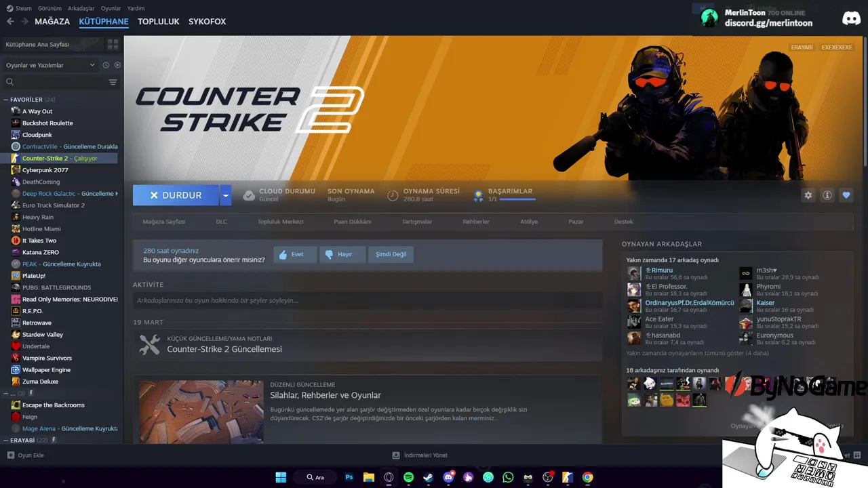The height and width of the screenshot is (488, 868).
Task: Open the dropdown arrow beside DURDUR
Action: (x=226, y=195)
